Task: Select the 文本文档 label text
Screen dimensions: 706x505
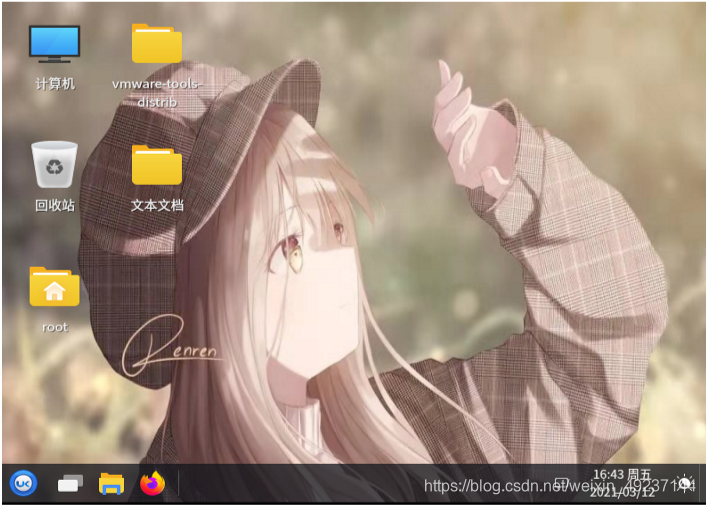Action: (x=157, y=205)
